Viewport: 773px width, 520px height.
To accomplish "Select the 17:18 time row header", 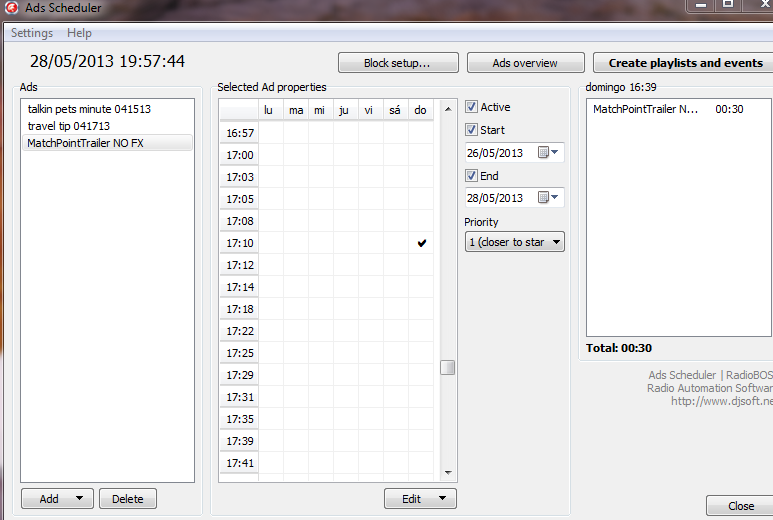I will click(239, 309).
